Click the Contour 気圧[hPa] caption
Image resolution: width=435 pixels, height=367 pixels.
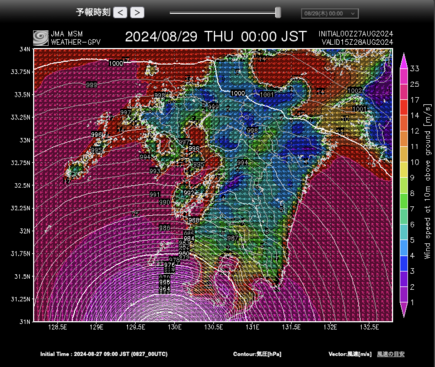257,354
